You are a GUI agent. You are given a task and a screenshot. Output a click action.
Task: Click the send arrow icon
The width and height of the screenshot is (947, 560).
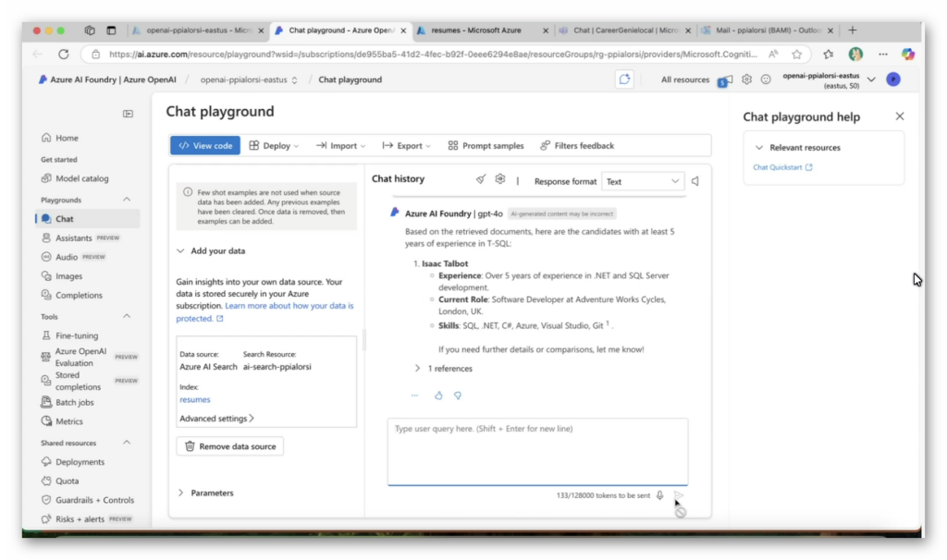679,495
